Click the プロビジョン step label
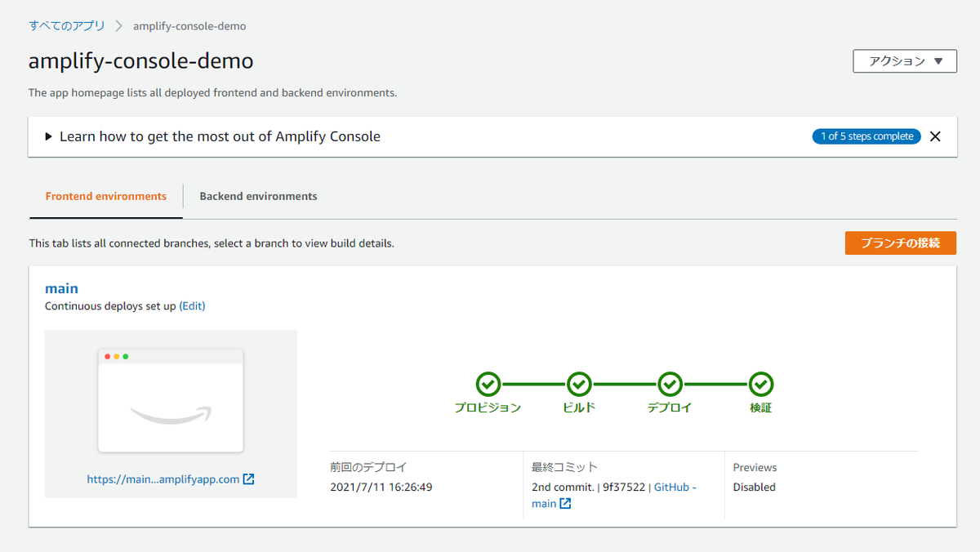 pos(488,407)
